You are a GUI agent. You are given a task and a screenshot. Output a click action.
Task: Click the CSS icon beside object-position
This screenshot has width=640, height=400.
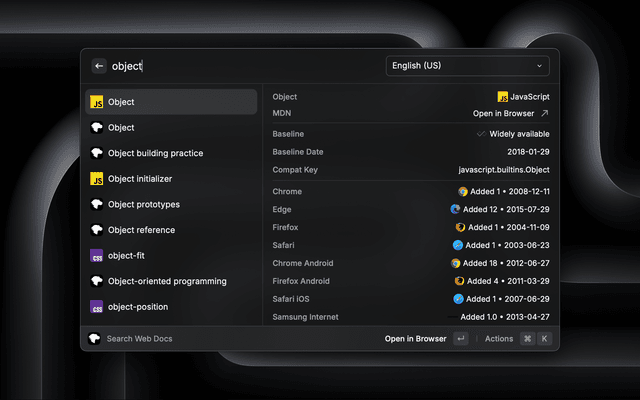[97, 307]
